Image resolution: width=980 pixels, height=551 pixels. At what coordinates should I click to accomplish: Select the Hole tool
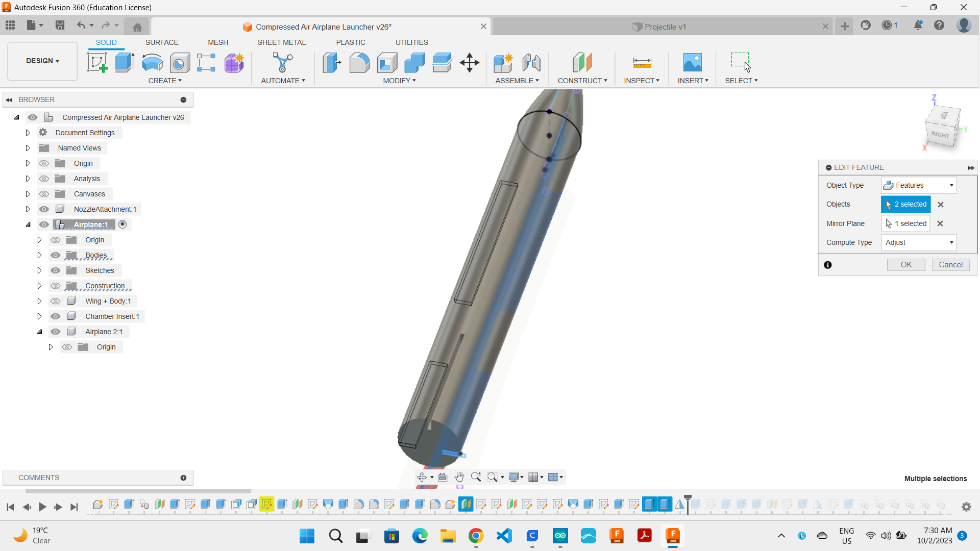point(179,62)
